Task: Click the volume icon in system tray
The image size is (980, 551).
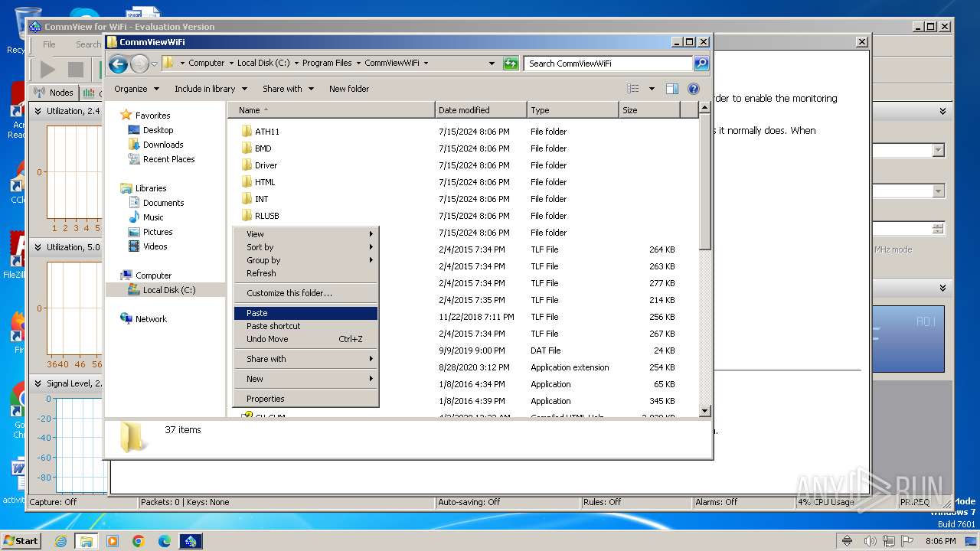Action: coord(870,541)
